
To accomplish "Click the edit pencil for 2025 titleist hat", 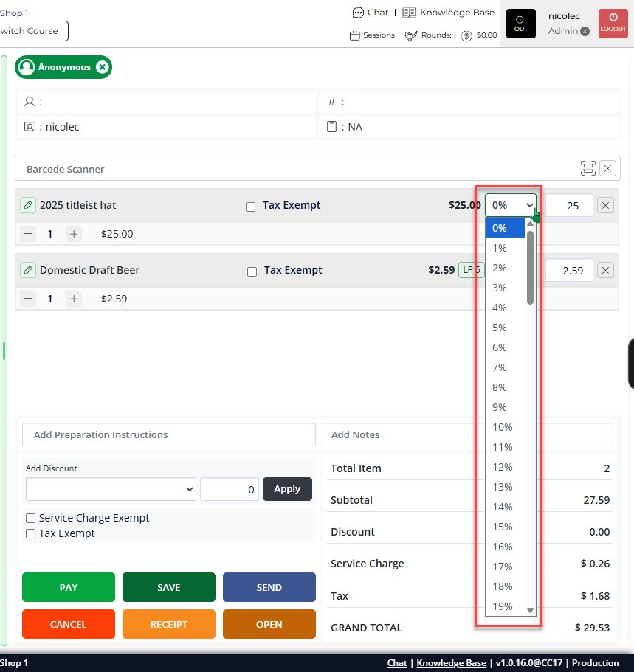I will pos(28,205).
